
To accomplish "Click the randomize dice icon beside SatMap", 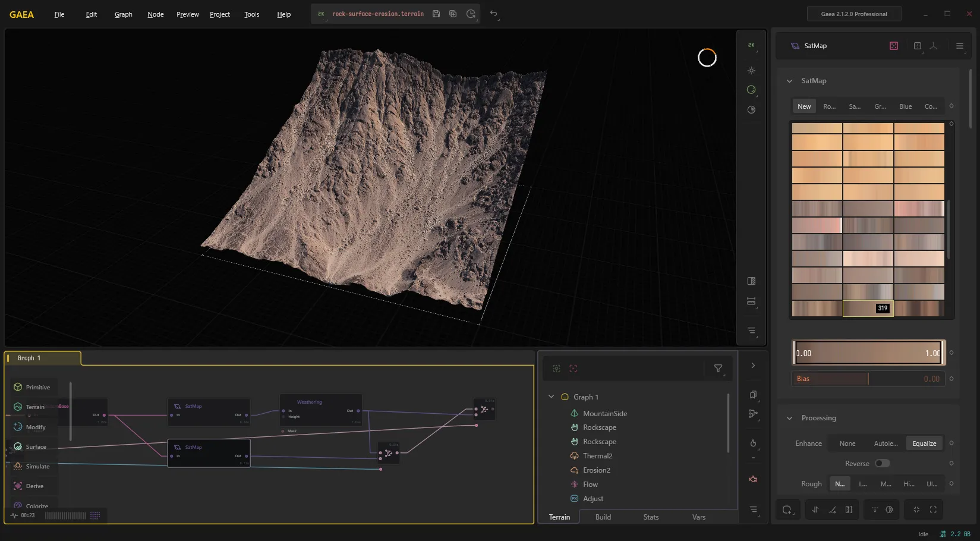I will tap(894, 46).
